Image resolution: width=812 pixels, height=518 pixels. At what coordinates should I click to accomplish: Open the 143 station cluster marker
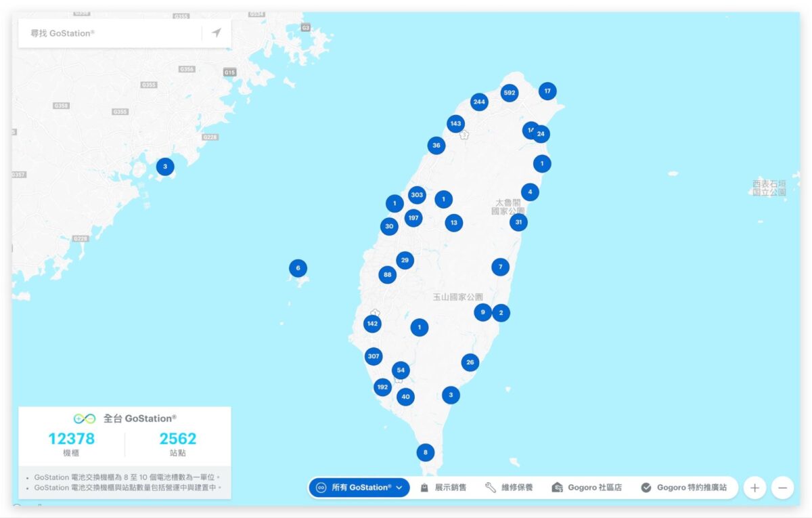click(x=455, y=124)
